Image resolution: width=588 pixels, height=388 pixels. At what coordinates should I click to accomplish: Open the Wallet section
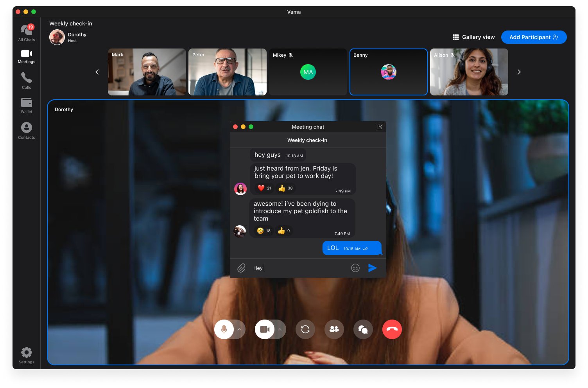[x=27, y=106]
